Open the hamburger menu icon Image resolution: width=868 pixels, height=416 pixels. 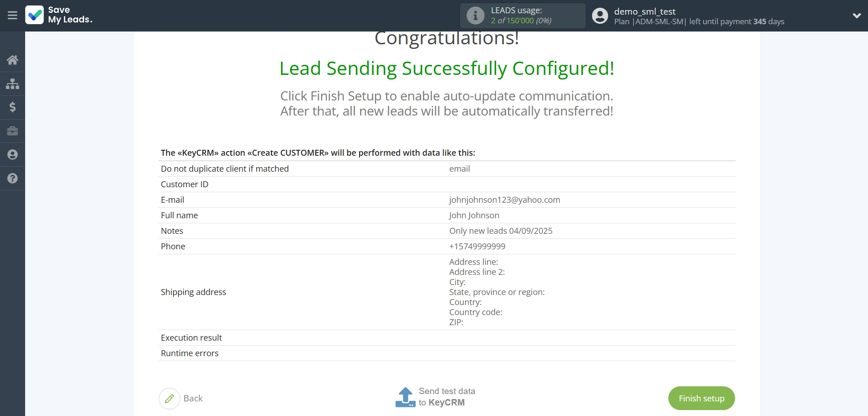tap(12, 16)
